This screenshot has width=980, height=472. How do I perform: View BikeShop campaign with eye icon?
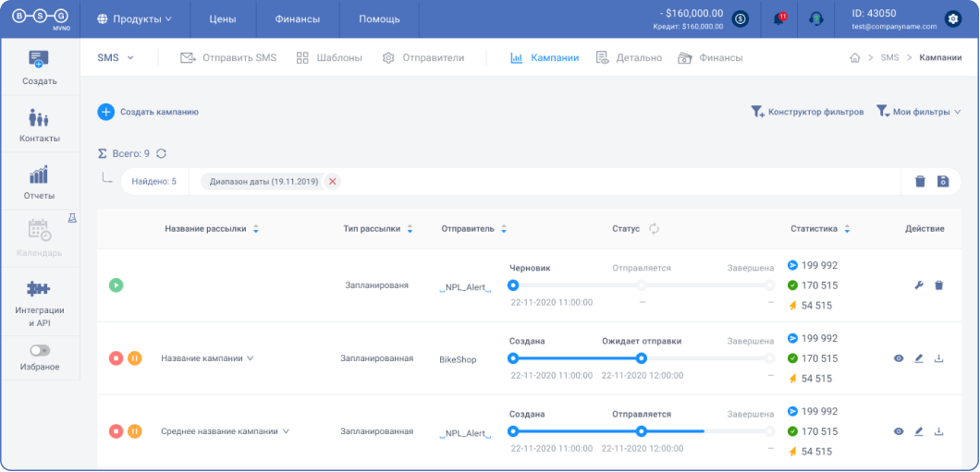click(x=899, y=358)
